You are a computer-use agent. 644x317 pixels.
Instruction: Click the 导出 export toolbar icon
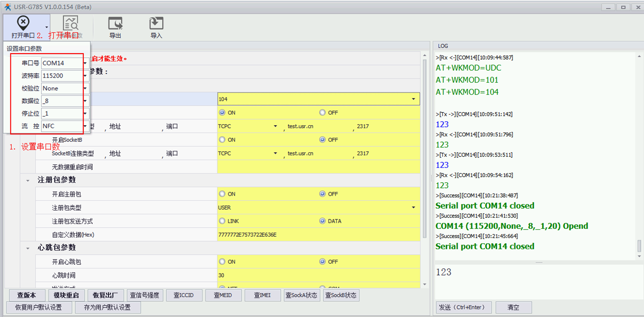[115, 24]
